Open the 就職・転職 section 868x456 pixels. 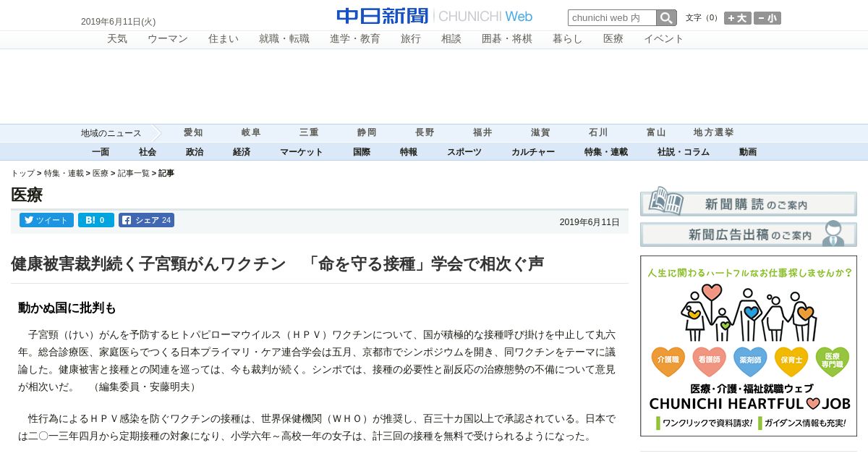(284, 39)
